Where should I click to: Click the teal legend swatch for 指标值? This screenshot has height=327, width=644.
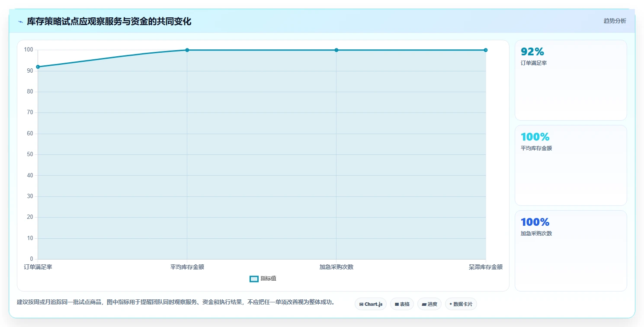[254, 279]
